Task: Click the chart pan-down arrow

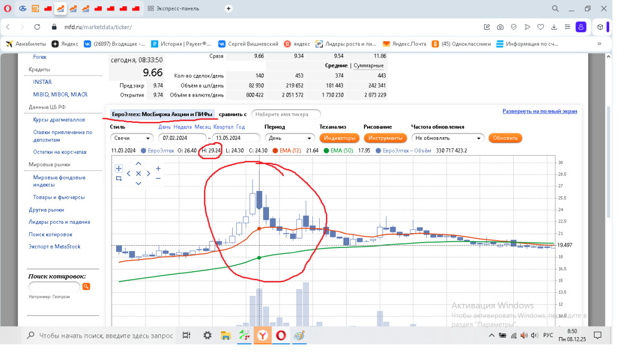Action: [x=138, y=183]
